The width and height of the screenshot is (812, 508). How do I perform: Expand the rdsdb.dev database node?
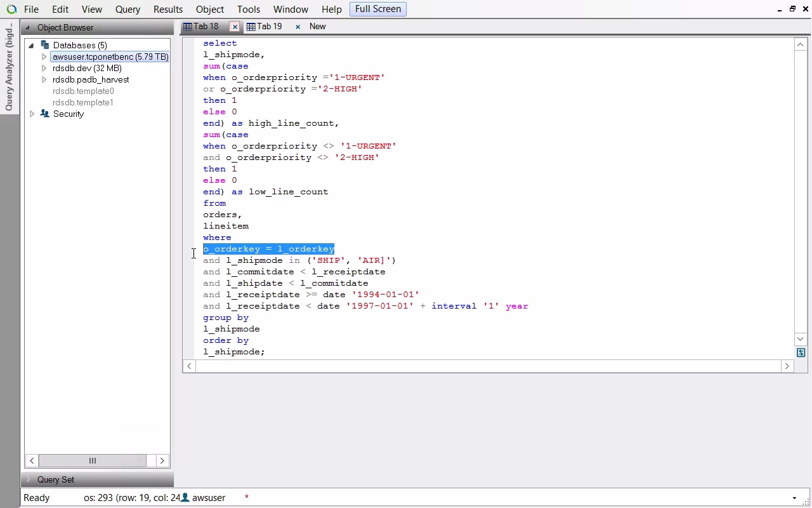(x=44, y=68)
